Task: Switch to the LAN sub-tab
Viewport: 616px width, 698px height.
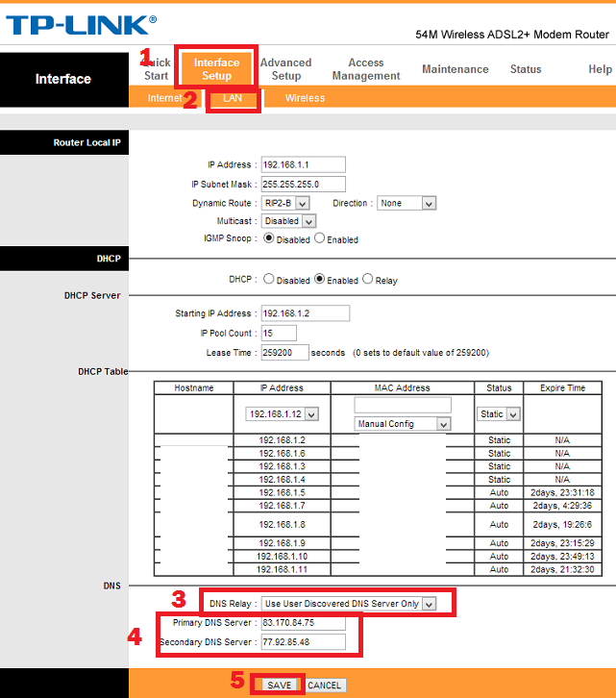Action: click(233, 98)
